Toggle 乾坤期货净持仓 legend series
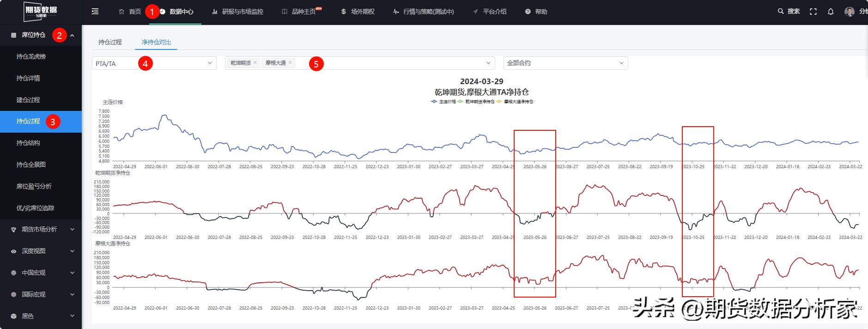 [x=476, y=102]
